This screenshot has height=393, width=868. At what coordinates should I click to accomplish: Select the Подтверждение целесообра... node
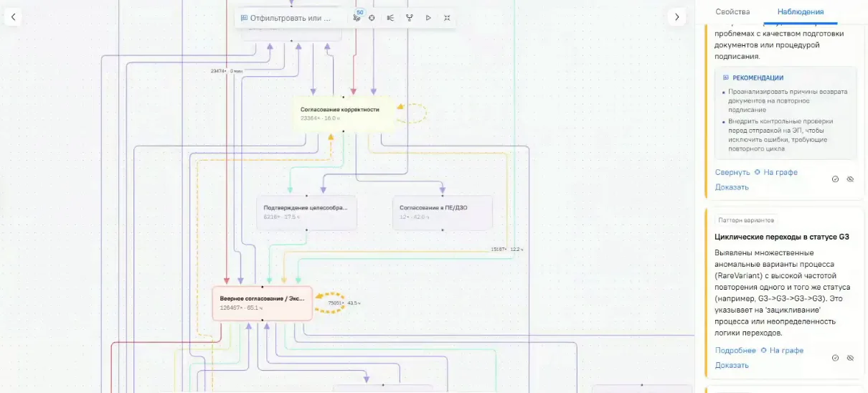point(306,212)
